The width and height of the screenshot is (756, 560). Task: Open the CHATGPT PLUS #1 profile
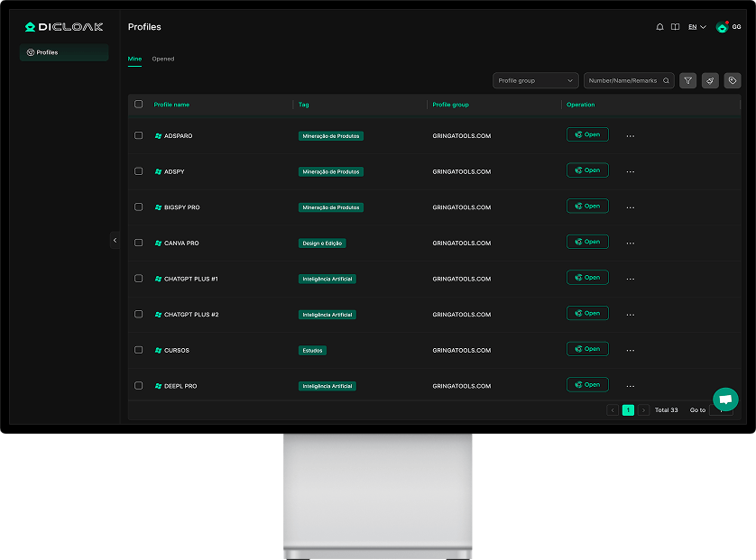[587, 278]
